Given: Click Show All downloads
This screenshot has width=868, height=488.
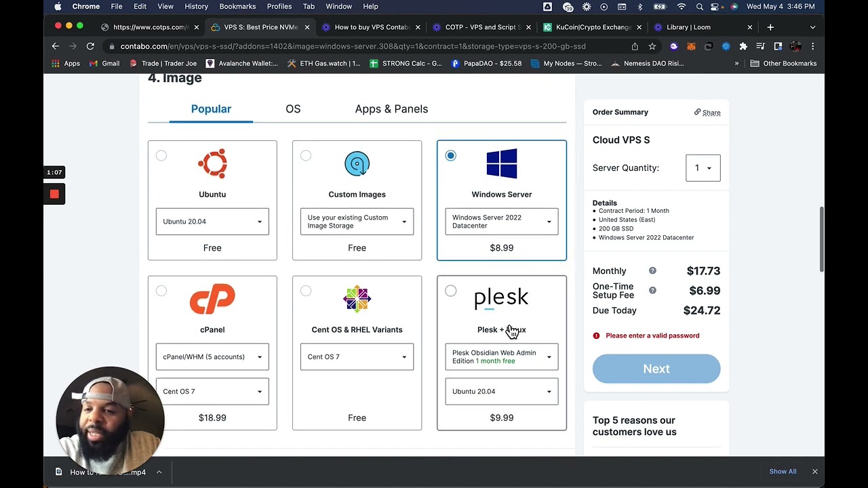Looking at the screenshot, I should point(783,472).
